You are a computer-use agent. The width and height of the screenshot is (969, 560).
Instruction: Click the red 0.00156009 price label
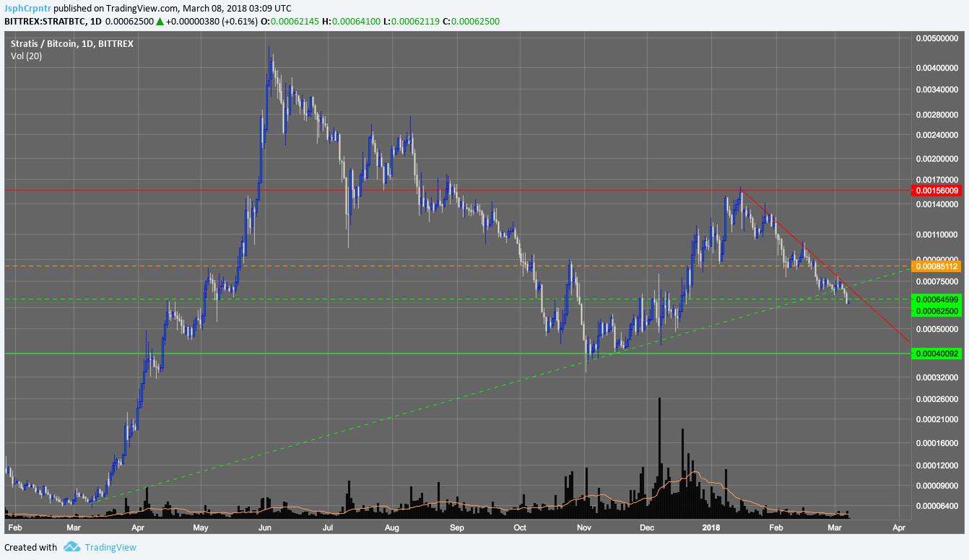coord(938,191)
